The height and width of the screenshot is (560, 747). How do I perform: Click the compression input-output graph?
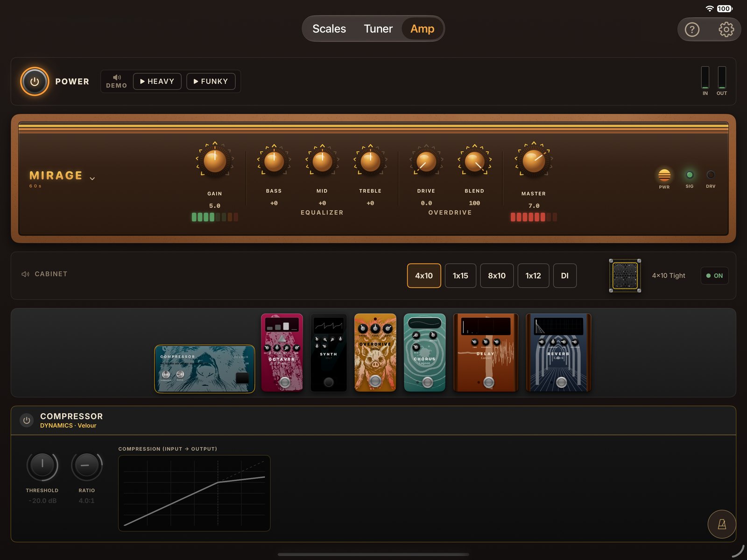[x=194, y=493]
